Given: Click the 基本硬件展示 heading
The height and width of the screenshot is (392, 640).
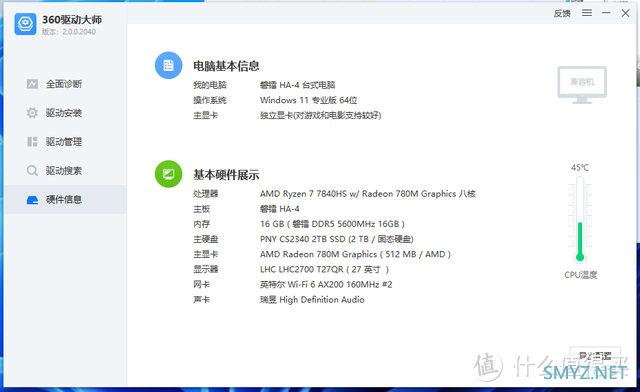Looking at the screenshot, I should coord(226,175).
